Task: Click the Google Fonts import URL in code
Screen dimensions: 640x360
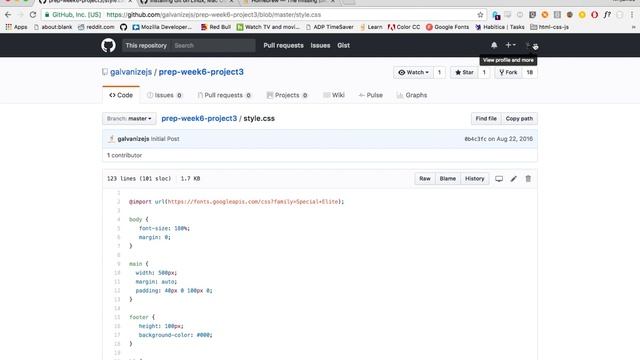Action: (x=253, y=202)
